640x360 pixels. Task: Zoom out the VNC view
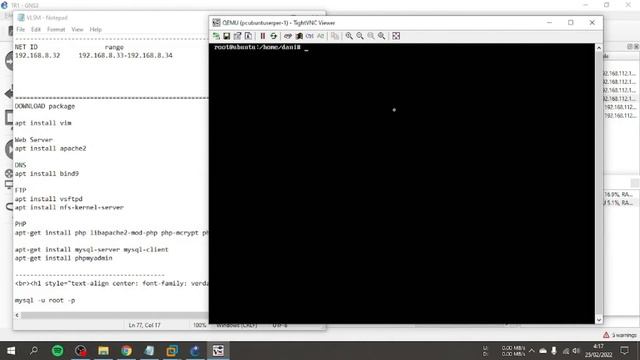click(360, 36)
